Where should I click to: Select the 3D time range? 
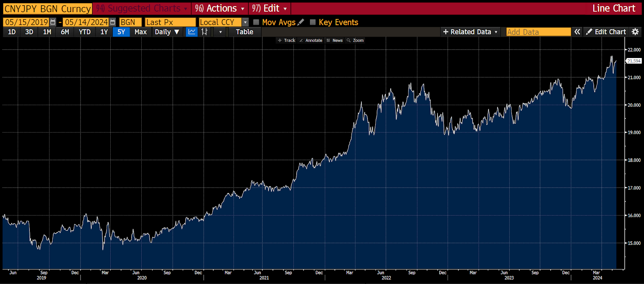pyautogui.click(x=29, y=32)
